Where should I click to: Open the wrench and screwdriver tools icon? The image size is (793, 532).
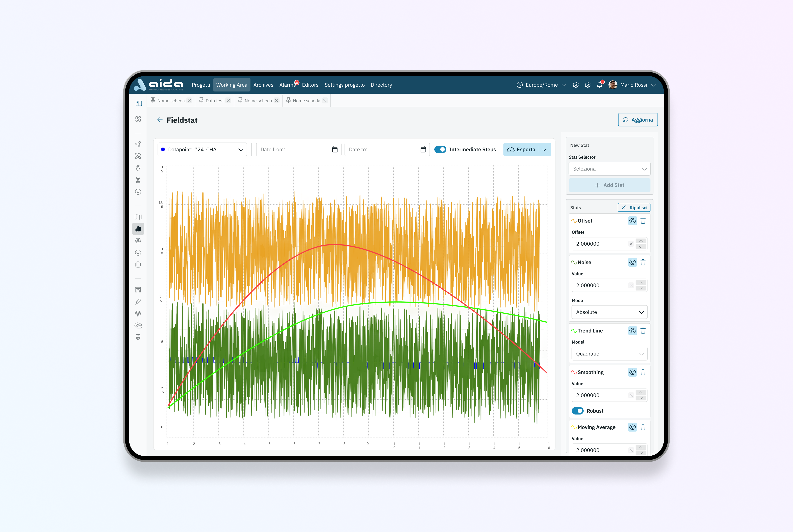point(138,156)
